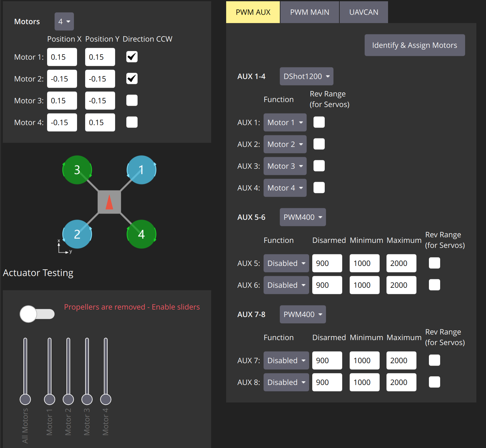
Task: Click motor 3 circle in airframe diagram
Action: pyautogui.click(x=77, y=170)
